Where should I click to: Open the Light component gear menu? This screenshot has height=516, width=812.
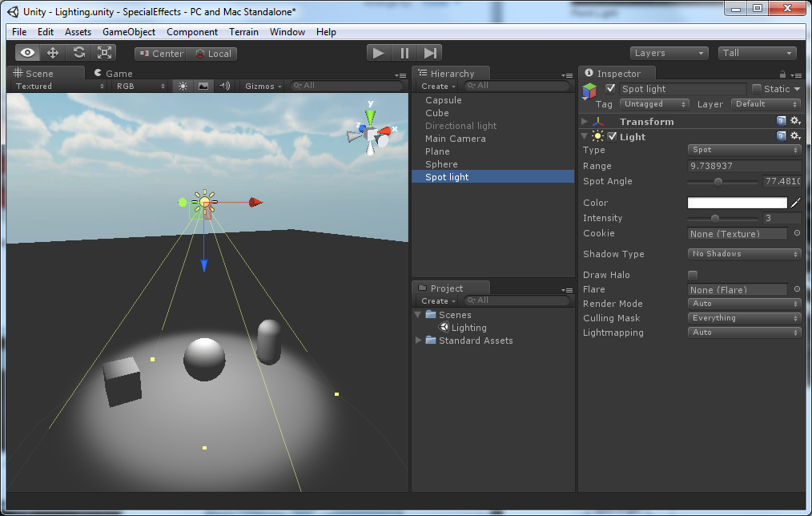[796, 136]
